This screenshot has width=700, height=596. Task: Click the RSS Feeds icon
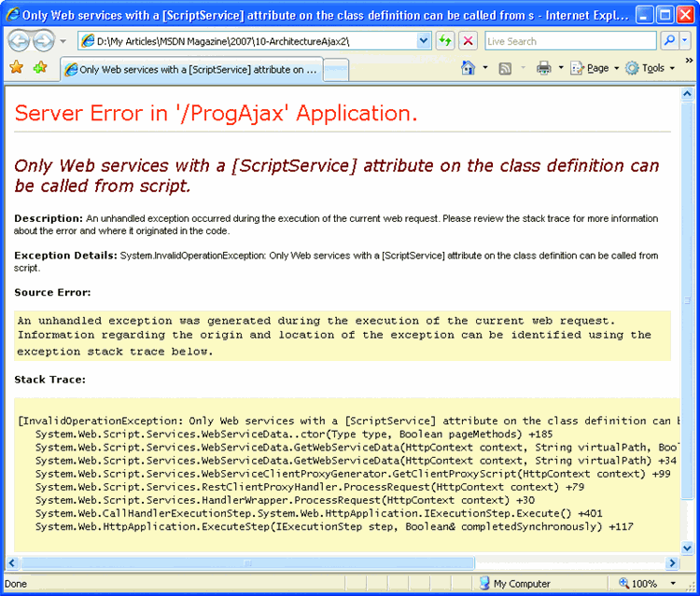[505, 68]
